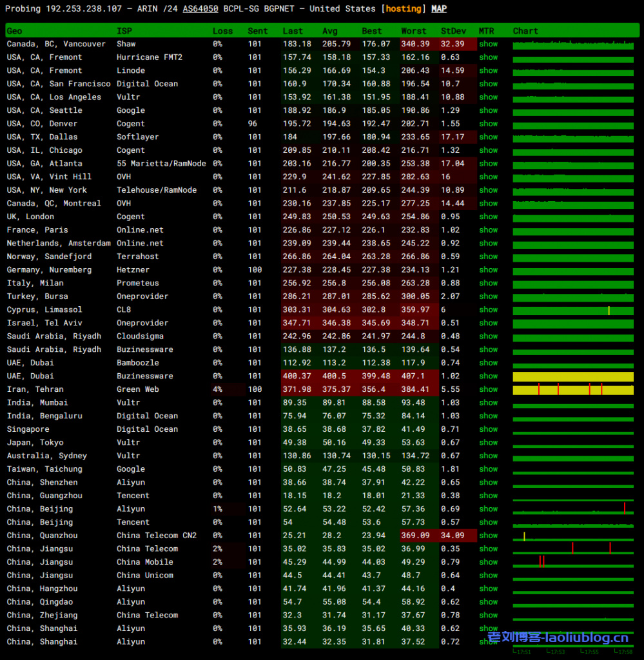Show MTR for Qingdao Aliyun row

488,602
